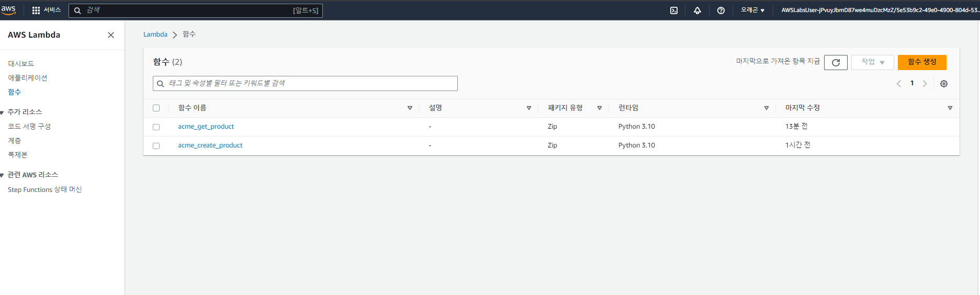
Task: Check the acme_create_product row checkbox
Action: (x=156, y=146)
